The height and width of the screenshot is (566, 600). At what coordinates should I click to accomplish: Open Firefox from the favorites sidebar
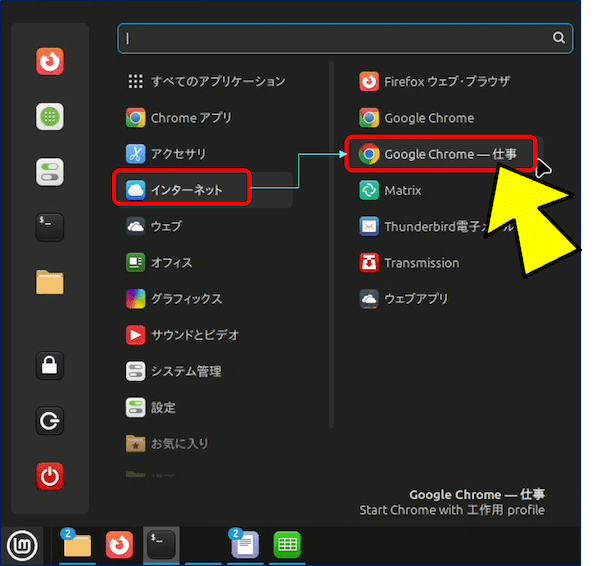coord(50,62)
